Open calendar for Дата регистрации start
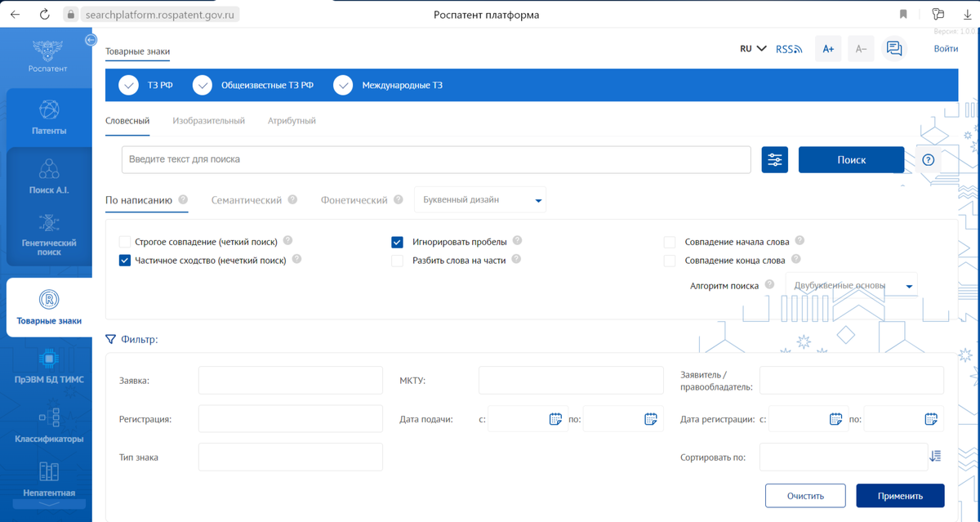Image resolution: width=980 pixels, height=522 pixels. pos(836,419)
